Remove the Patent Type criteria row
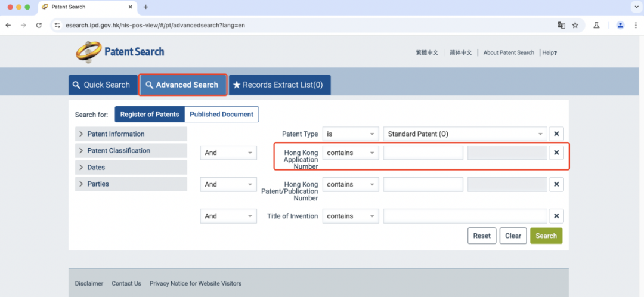 556,134
